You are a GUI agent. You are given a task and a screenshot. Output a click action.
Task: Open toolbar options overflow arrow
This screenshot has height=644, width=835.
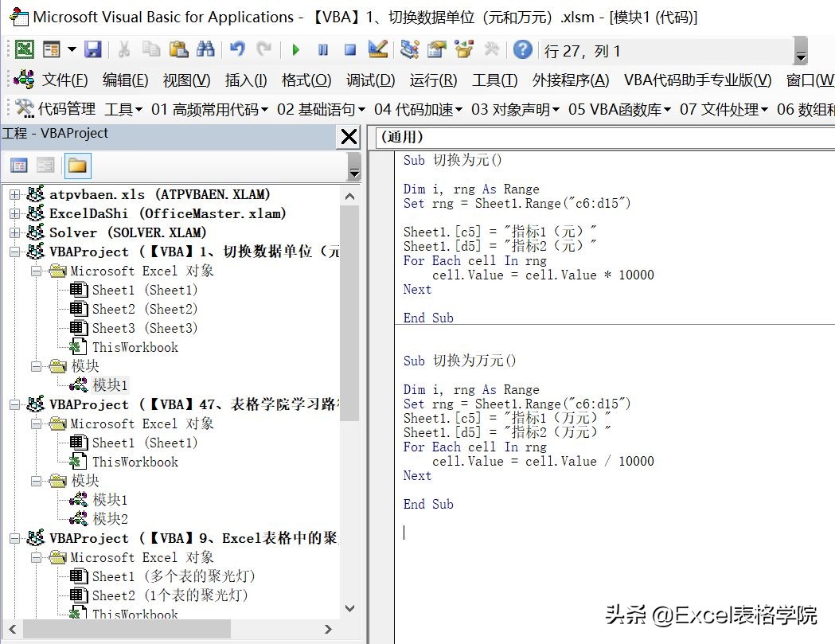pyautogui.click(x=801, y=51)
